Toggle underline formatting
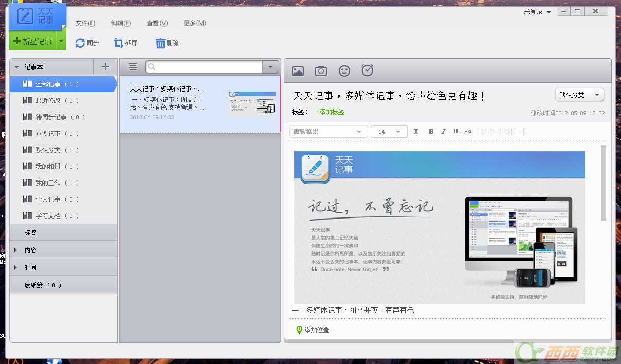 click(x=455, y=132)
